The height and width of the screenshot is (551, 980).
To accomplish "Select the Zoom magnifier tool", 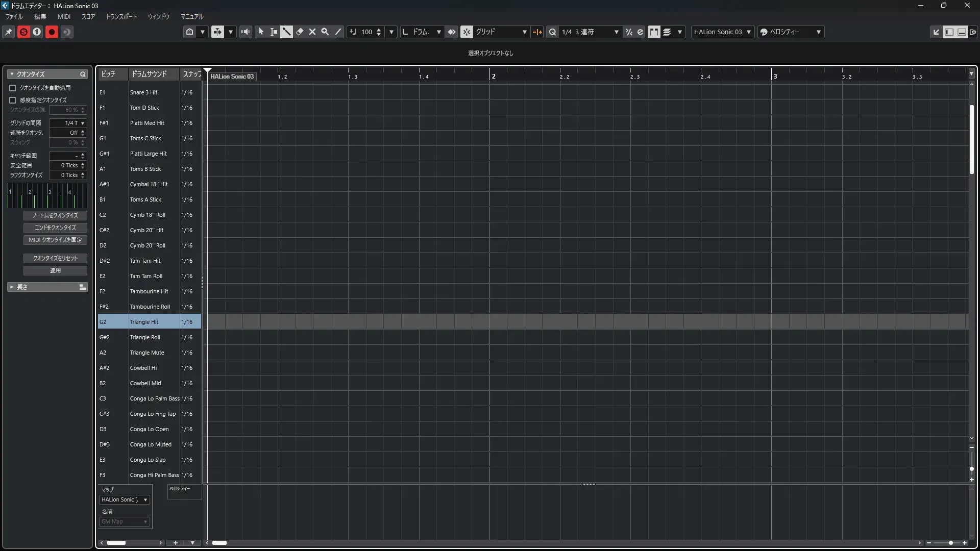I will (x=325, y=32).
